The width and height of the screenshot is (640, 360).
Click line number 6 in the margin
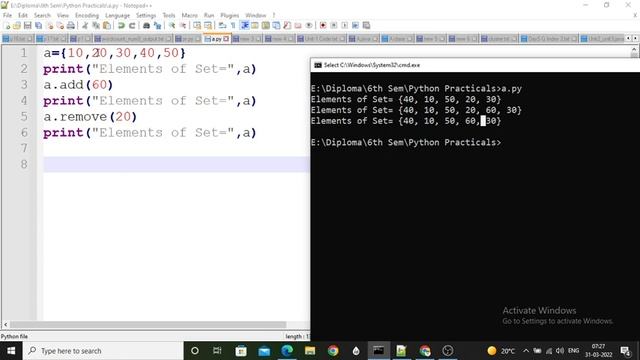click(24, 132)
